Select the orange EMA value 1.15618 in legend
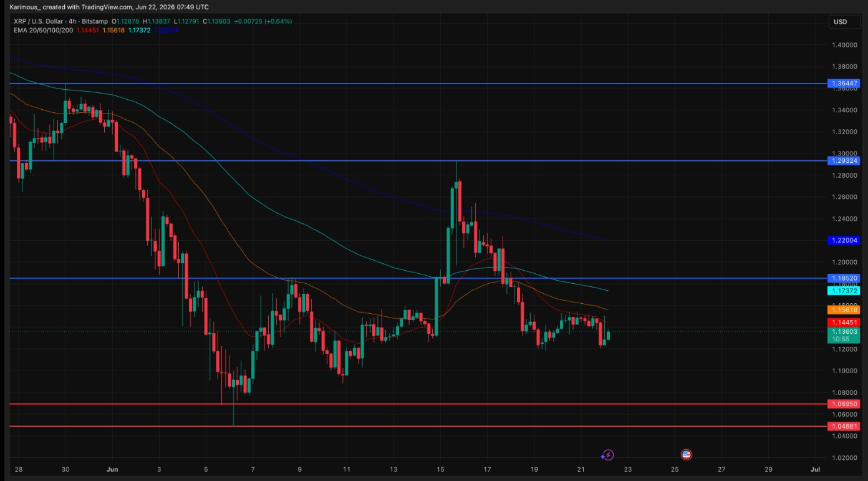Viewport: 868px width, 481px height. [113, 30]
